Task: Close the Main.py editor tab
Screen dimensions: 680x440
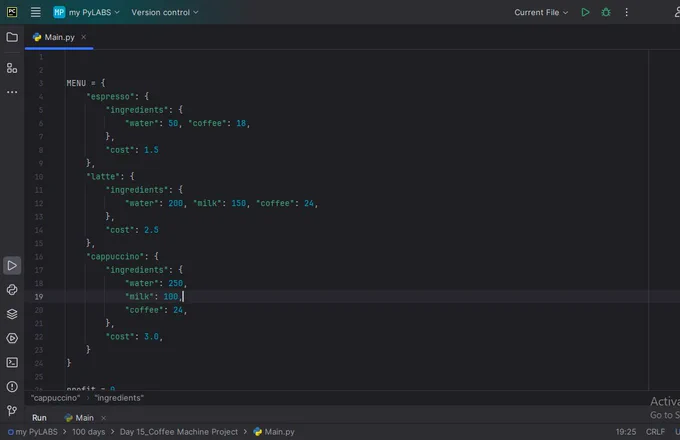Action: 84,37
